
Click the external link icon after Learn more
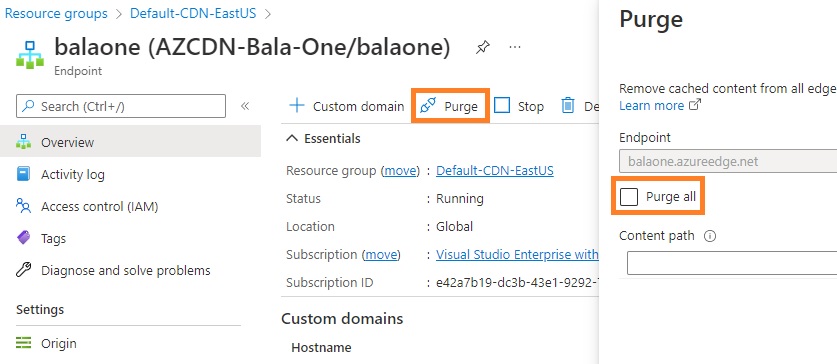[695, 105]
